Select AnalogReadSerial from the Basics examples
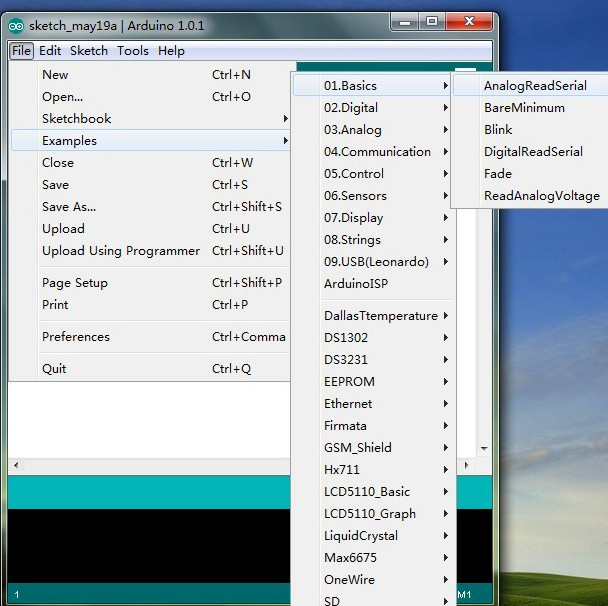Image resolution: width=608 pixels, height=606 pixels. (x=535, y=86)
